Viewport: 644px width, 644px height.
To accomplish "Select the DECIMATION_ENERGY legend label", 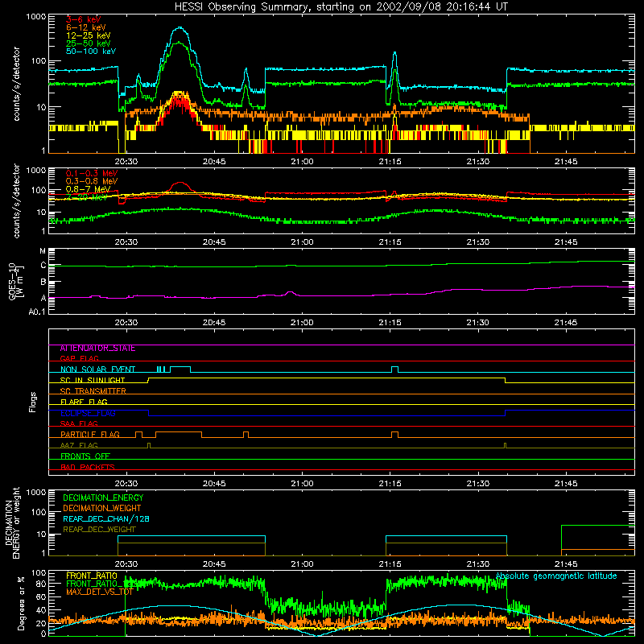I will 103,497.
